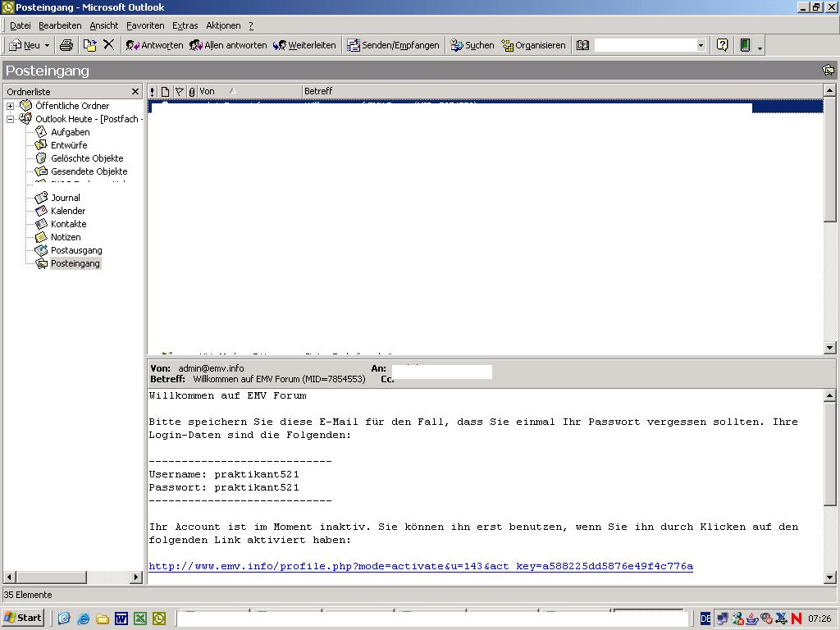
Task: Click message list scrollbar up arrow
Action: [x=830, y=90]
